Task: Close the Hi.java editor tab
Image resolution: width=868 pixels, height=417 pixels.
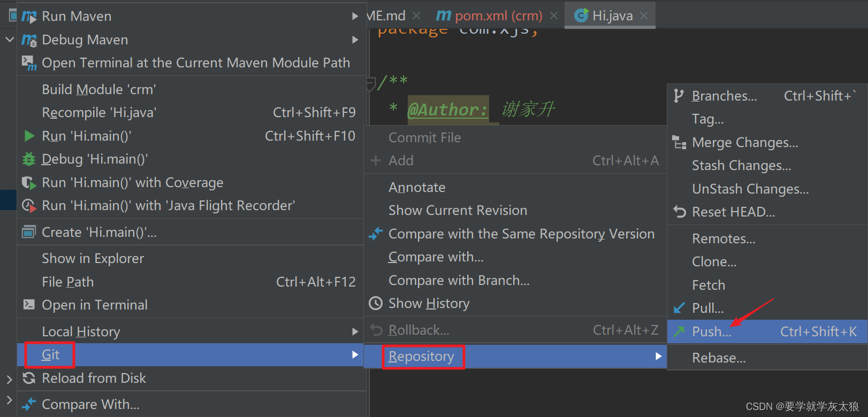Action: click(644, 16)
